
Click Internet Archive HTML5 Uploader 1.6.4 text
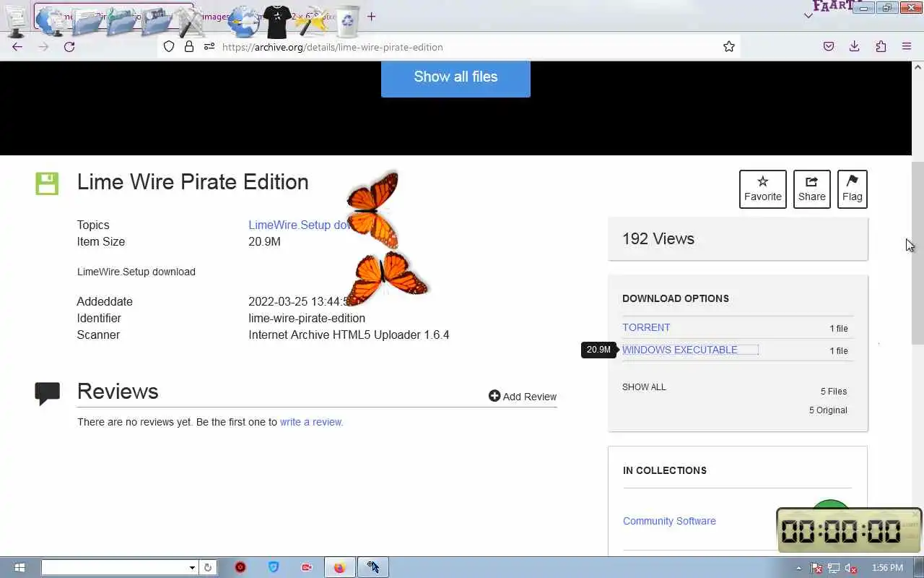tap(349, 335)
